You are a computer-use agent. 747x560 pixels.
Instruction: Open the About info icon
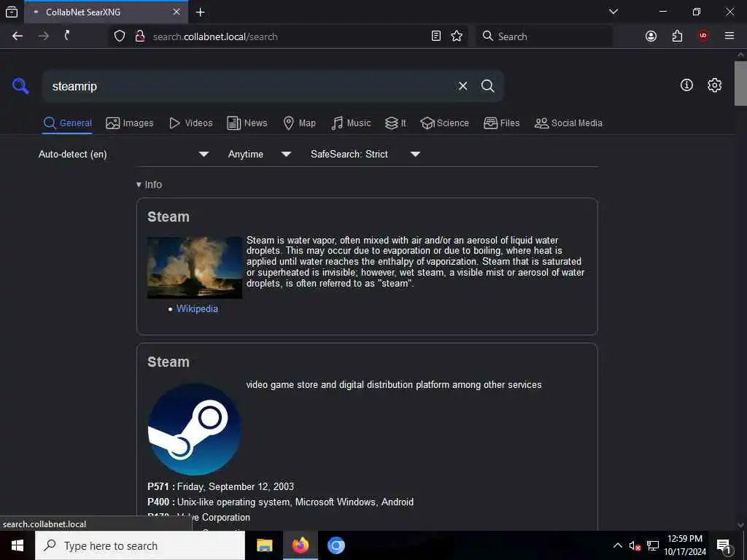pyautogui.click(x=686, y=85)
